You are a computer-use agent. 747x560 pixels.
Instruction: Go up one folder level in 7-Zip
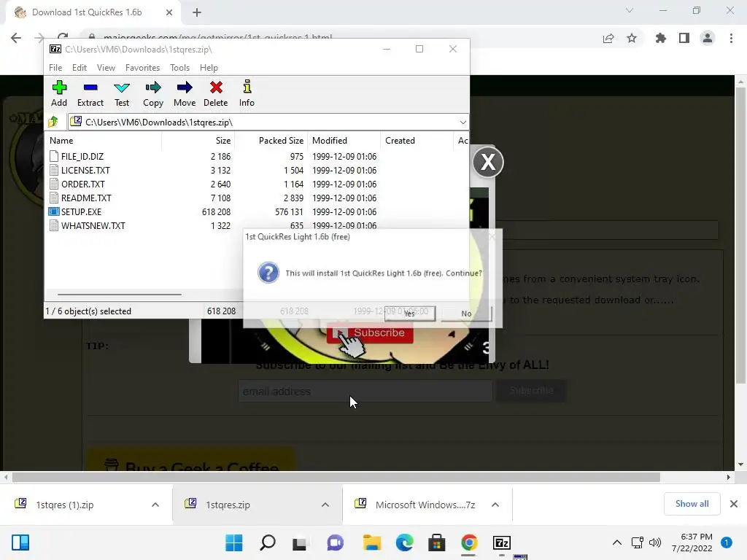pyautogui.click(x=53, y=122)
